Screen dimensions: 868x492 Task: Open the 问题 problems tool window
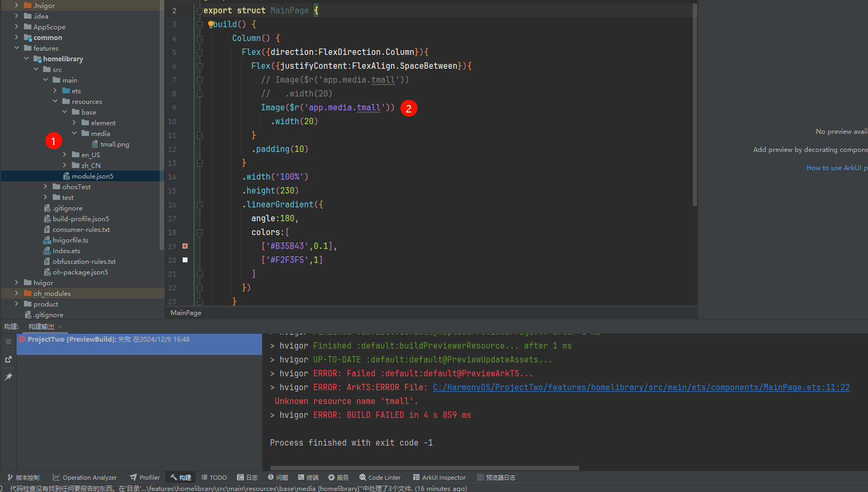[x=278, y=478]
